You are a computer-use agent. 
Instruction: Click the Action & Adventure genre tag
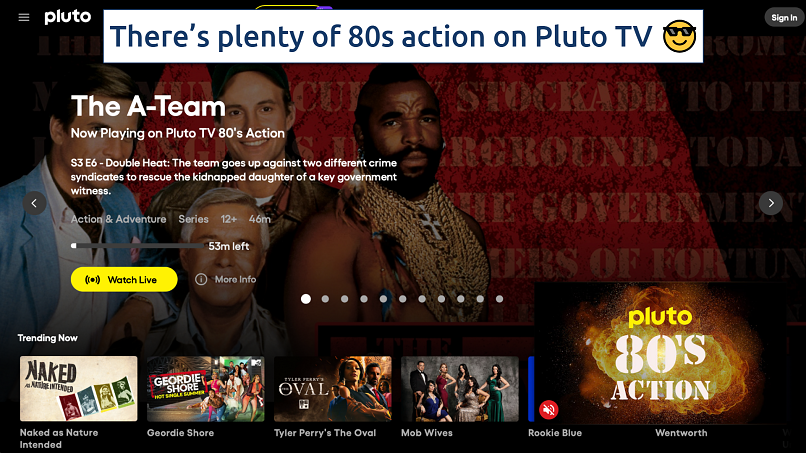tap(118, 219)
